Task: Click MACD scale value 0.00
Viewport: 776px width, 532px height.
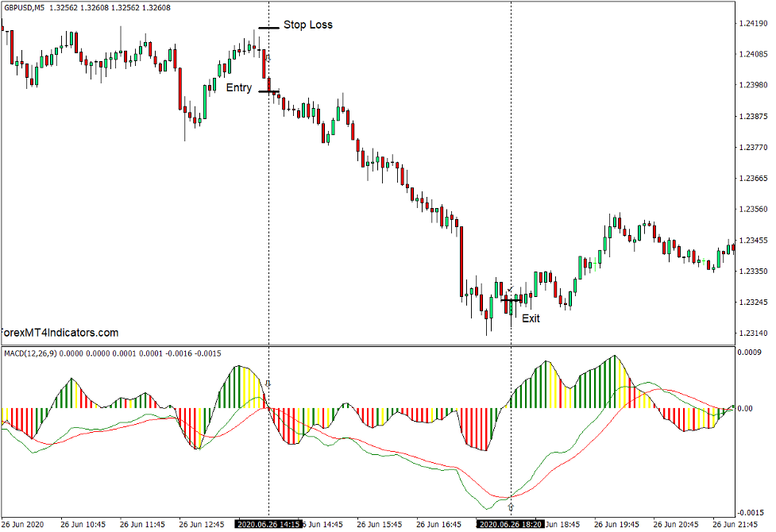Action: (x=745, y=408)
